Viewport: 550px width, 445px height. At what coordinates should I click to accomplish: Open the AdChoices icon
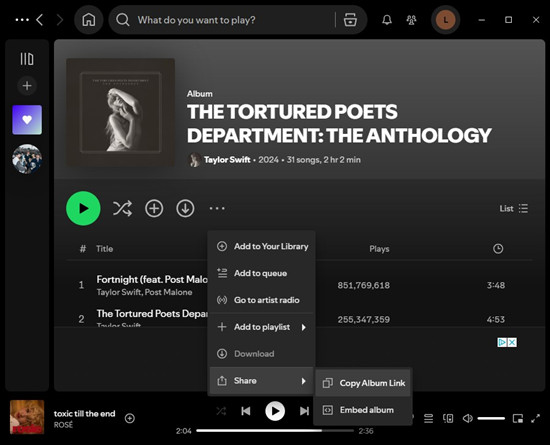pyautogui.click(x=502, y=342)
